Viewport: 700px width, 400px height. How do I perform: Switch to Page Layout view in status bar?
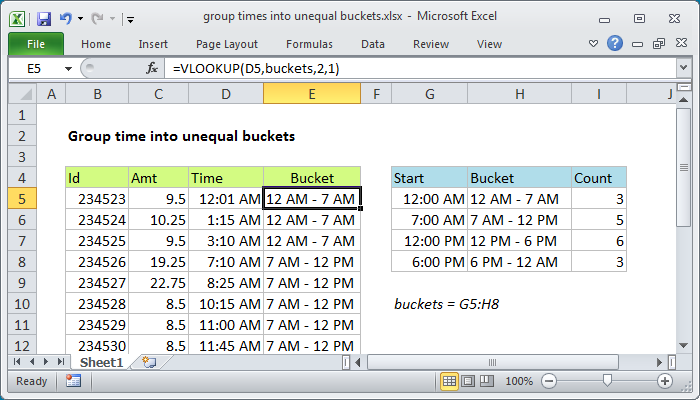coord(468,381)
